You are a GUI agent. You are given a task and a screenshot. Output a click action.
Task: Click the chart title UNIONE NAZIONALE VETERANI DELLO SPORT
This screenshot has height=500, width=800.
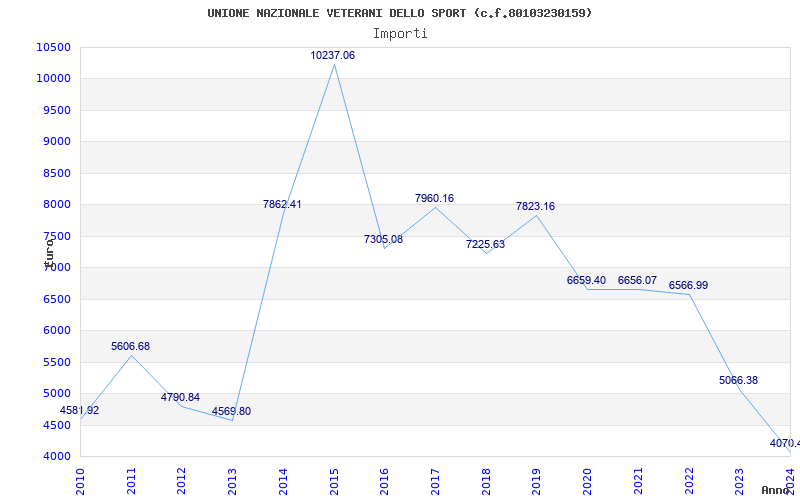pyautogui.click(x=400, y=13)
